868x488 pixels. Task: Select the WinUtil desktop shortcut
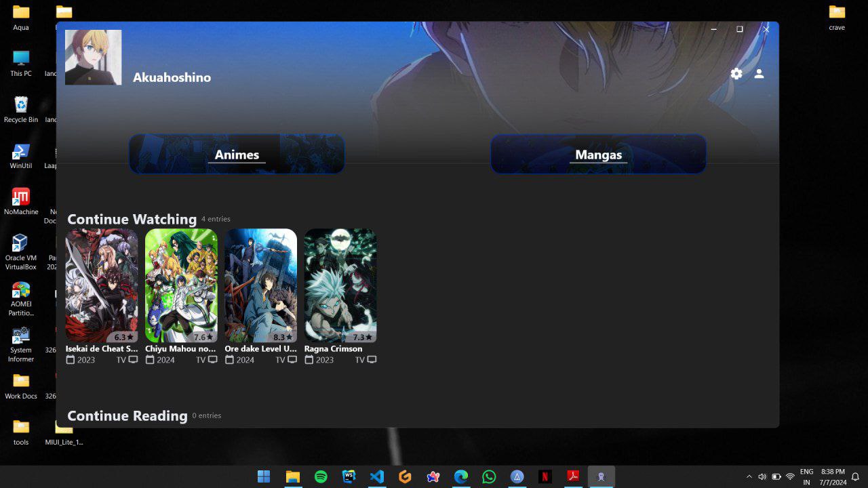click(x=21, y=156)
